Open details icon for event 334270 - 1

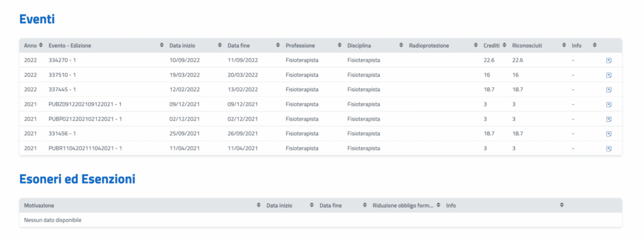(x=609, y=60)
